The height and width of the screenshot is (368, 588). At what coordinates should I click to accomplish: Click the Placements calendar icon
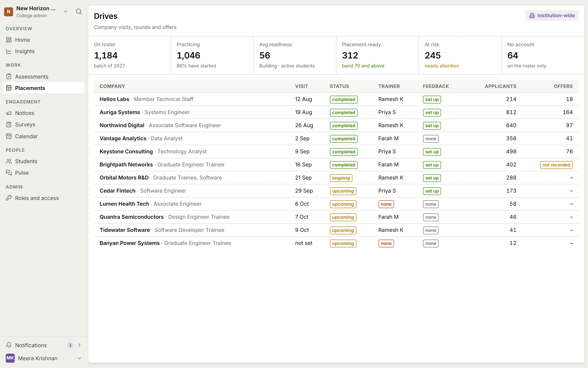pyautogui.click(x=9, y=88)
